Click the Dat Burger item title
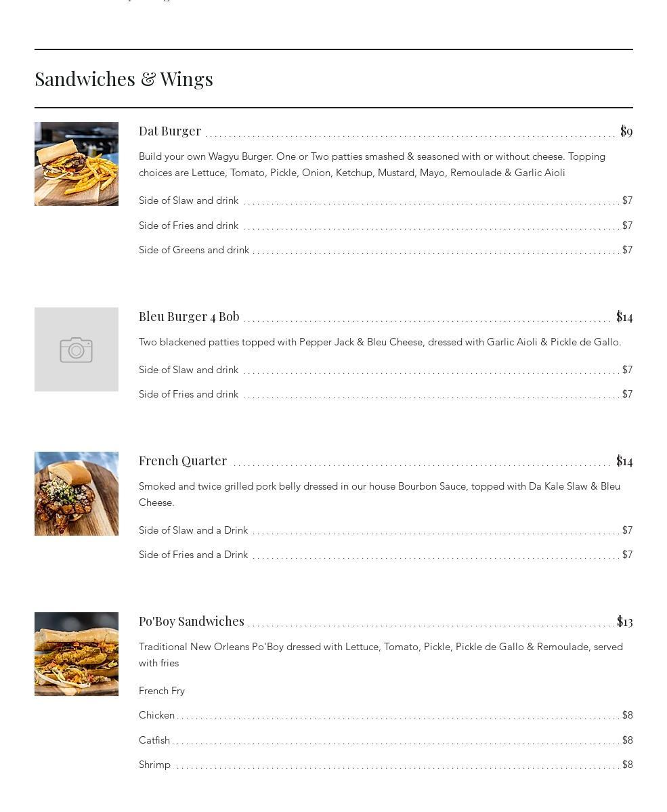Screen dimensions: 667x812 click(x=170, y=131)
